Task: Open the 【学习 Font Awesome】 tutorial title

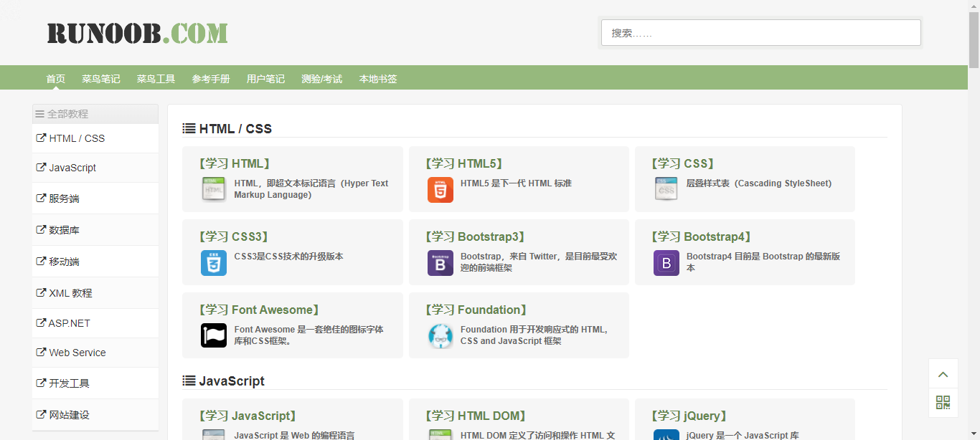Action: point(259,310)
